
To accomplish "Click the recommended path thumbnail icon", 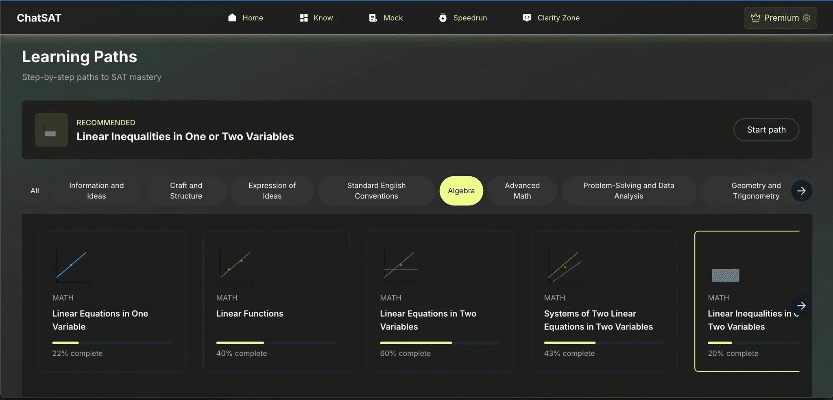I will click(x=51, y=130).
